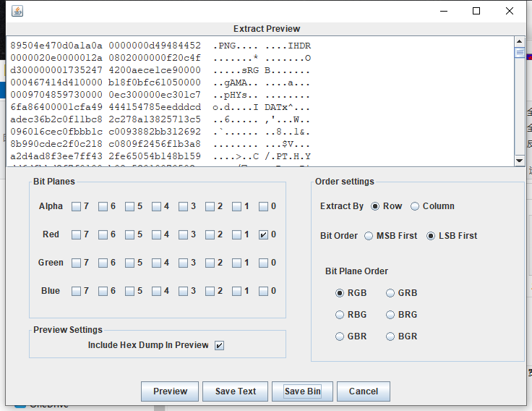Check Blue bit plane 1

(236, 291)
